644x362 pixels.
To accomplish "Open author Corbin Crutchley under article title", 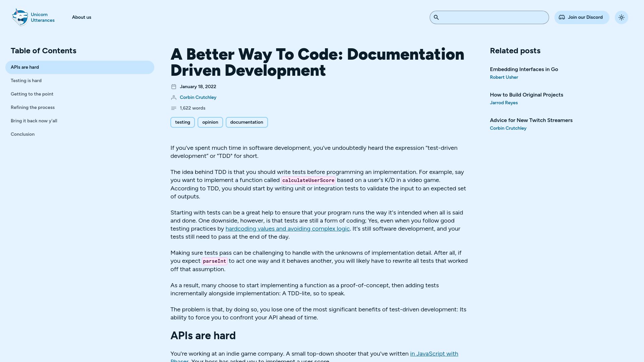I will pos(198,98).
